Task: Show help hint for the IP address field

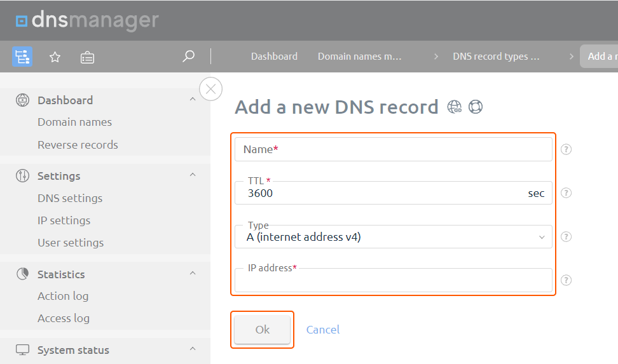Action: pyautogui.click(x=566, y=280)
